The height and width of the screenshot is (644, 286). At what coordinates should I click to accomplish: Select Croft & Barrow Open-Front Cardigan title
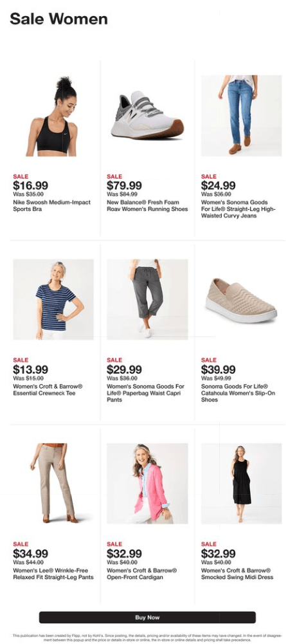tap(142, 574)
